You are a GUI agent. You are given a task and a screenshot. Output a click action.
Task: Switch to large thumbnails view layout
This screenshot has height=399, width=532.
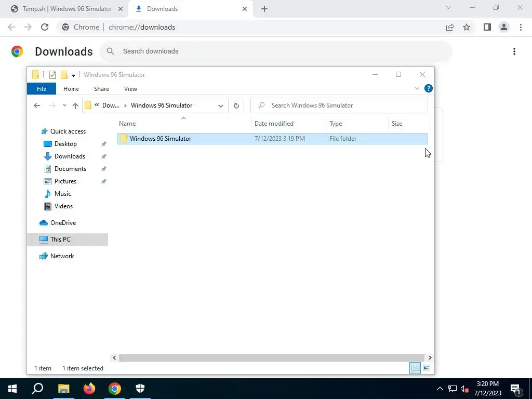(427, 368)
